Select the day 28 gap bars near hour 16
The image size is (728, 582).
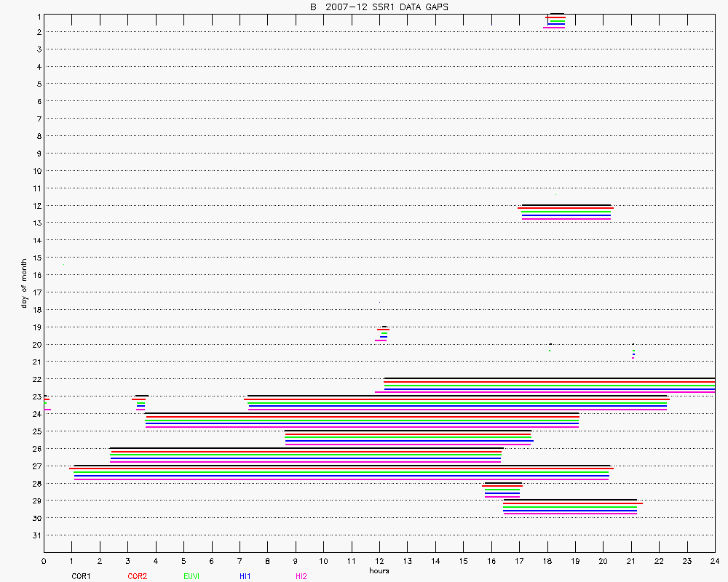click(x=502, y=490)
